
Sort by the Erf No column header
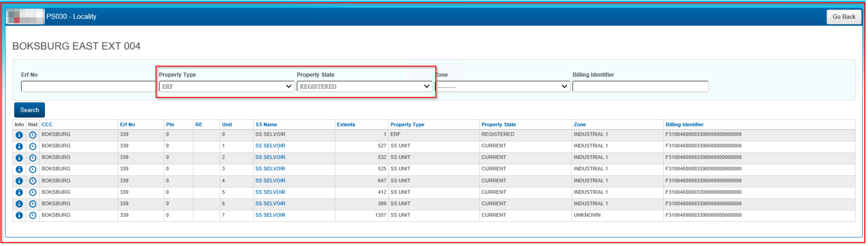pos(127,125)
